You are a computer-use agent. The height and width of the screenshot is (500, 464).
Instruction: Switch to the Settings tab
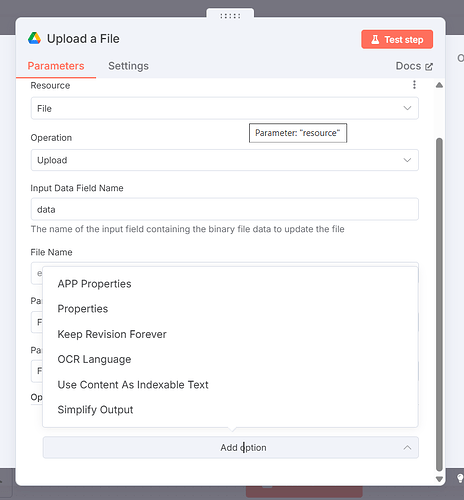(x=128, y=66)
